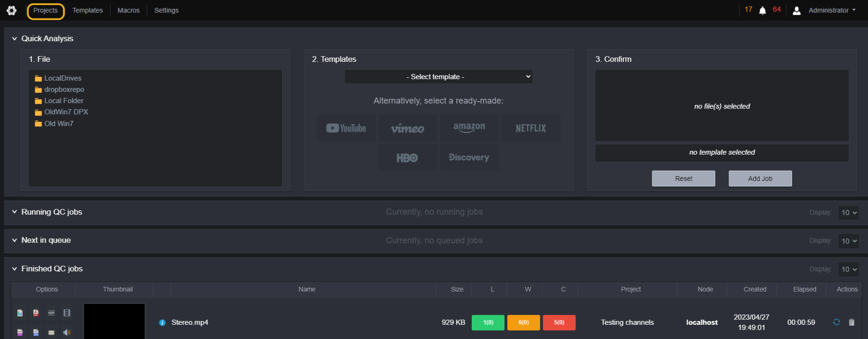
Task: Choose the Vimeo ready-made template
Action: [407, 128]
